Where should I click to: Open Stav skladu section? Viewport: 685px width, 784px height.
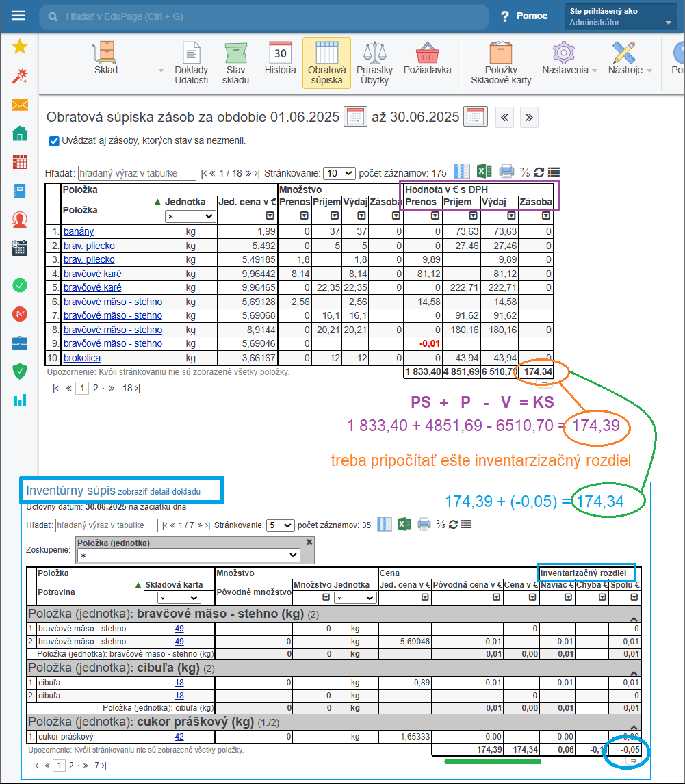tap(235, 64)
